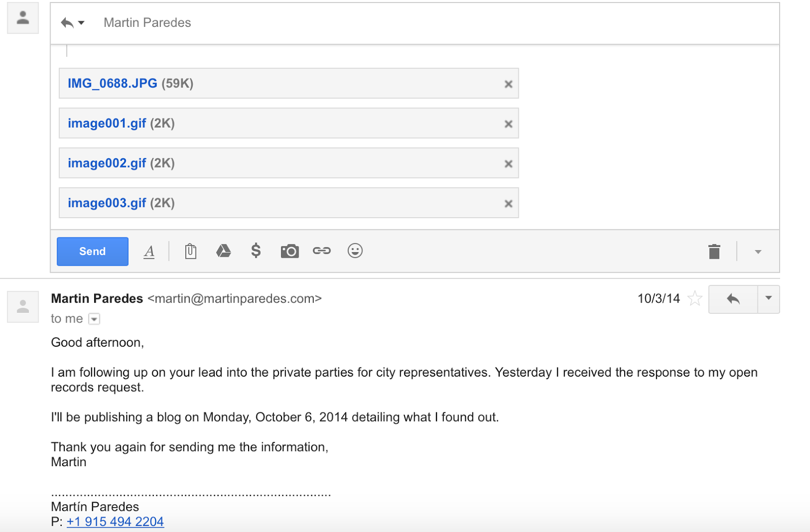
Task: Open the emoticon picker
Action: [x=355, y=251]
